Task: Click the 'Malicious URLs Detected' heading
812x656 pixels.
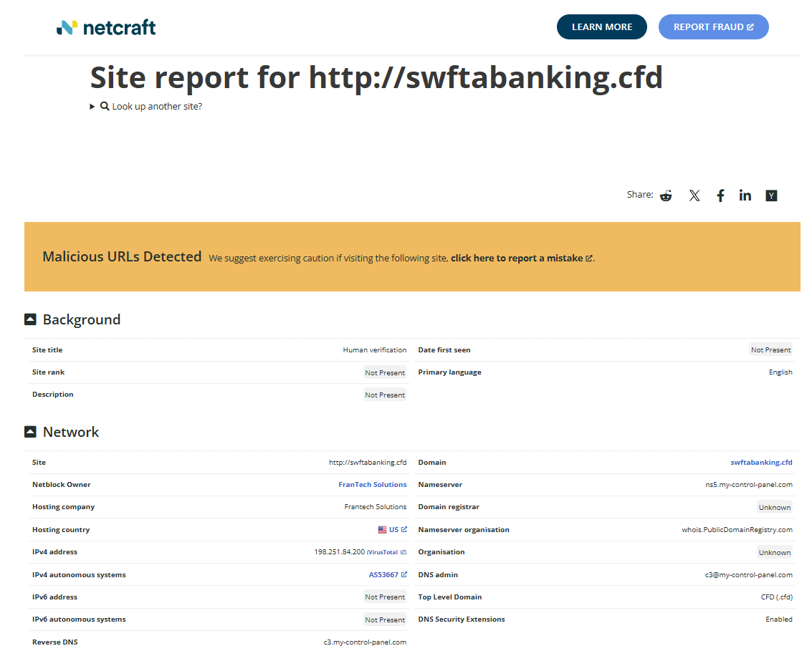Action: pyautogui.click(x=122, y=256)
